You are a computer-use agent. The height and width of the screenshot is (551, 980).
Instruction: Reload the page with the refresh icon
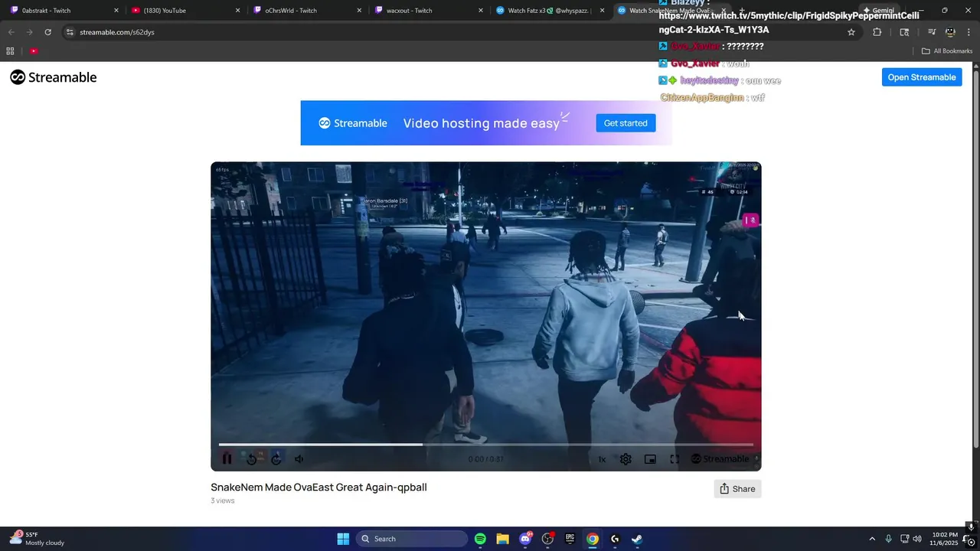[47, 32]
